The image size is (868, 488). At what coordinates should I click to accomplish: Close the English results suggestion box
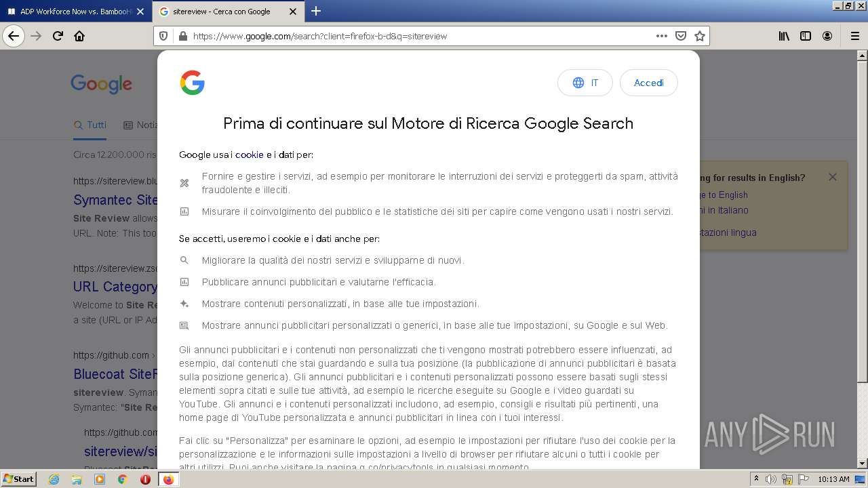833,177
